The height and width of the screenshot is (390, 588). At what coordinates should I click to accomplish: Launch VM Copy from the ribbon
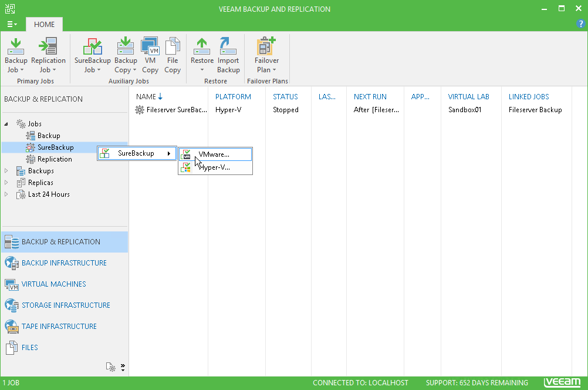[150, 55]
